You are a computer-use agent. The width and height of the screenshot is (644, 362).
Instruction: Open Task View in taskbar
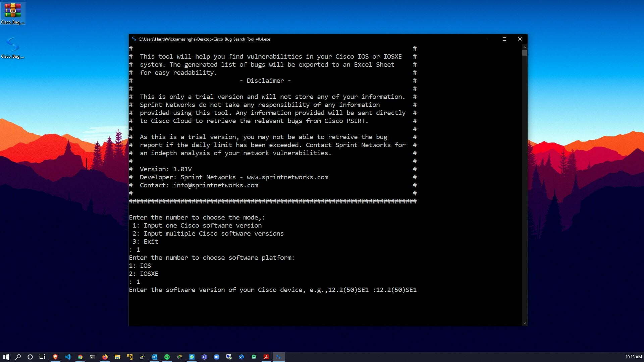click(x=42, y=357)
